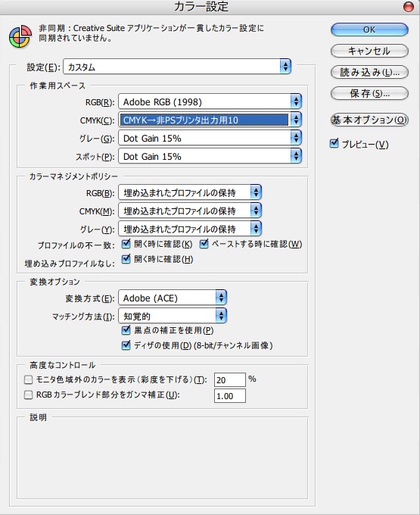Toggle 黒点の補正を使用(P) checkbox
This screenshot has width=420, height=515.
coord(126,330)
